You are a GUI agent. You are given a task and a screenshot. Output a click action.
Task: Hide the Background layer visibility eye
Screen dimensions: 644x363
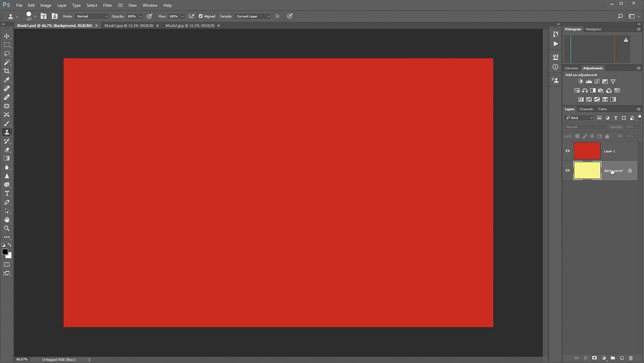click(568, 171)
